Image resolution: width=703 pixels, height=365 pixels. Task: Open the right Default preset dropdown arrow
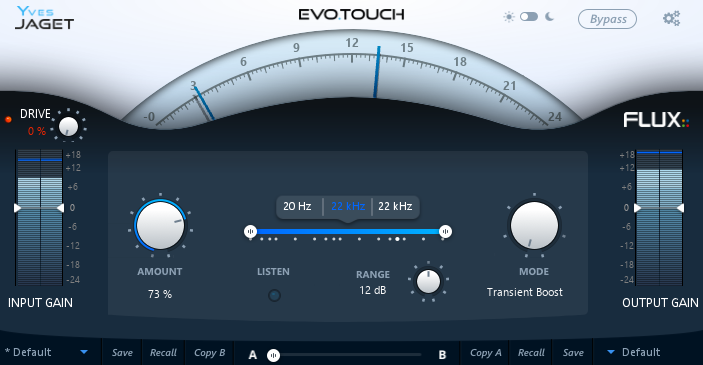point(611,352)
